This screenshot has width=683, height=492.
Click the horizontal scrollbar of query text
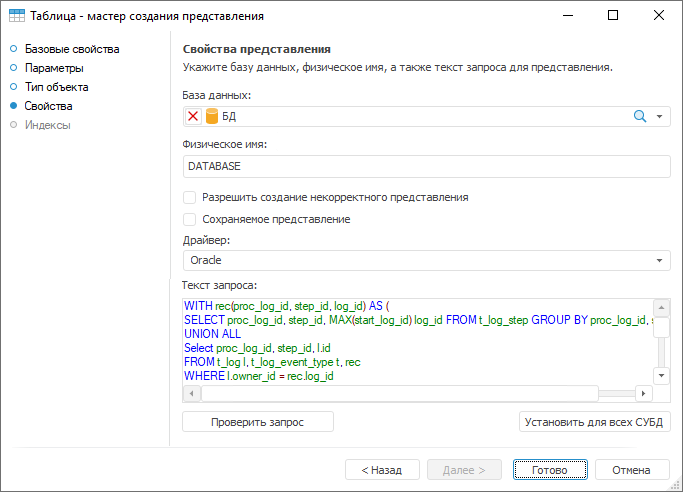pyautogui.click(x=400, y=393)
